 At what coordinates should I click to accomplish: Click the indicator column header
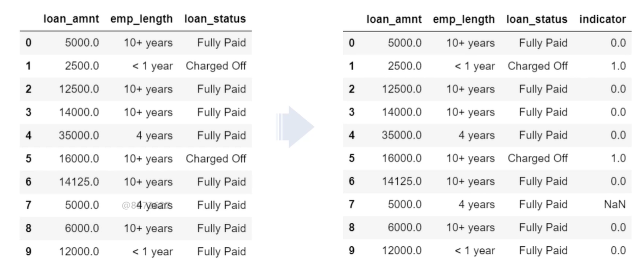[602, 19]
